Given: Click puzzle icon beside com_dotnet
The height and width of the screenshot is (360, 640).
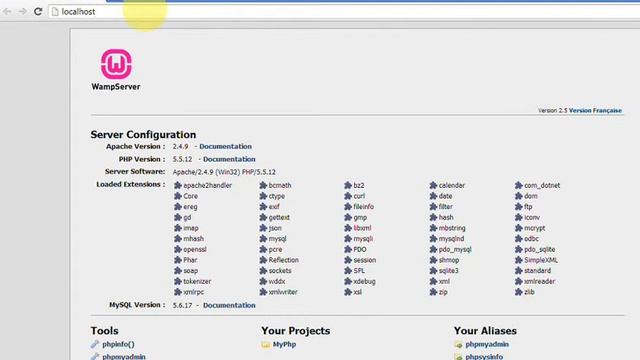Looking at the screenshot, I should pos(519,185).
